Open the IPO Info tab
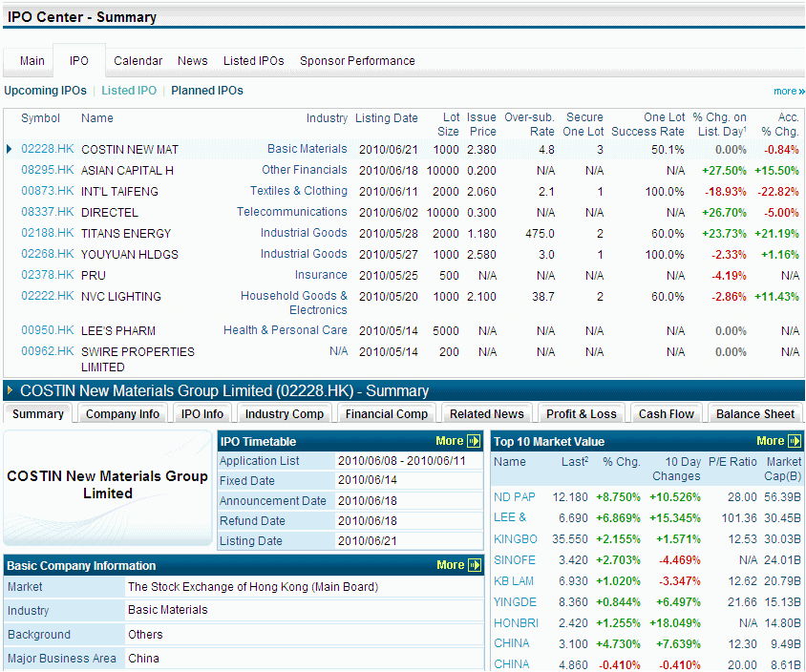 202,414
